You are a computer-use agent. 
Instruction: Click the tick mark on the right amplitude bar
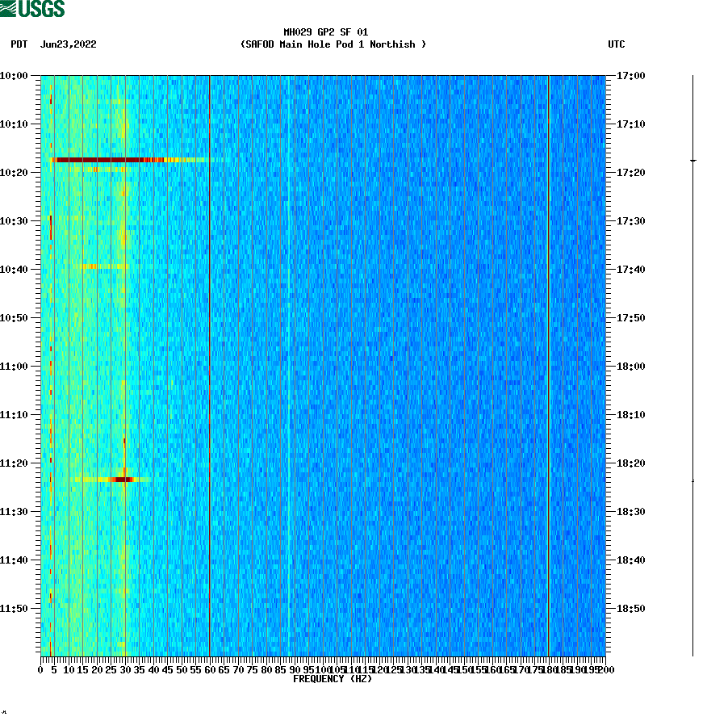692,160
